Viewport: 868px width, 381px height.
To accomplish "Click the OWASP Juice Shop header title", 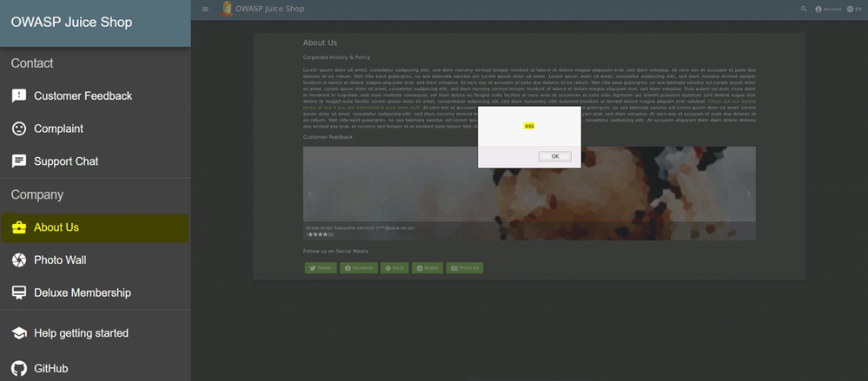I will (269, 9).
